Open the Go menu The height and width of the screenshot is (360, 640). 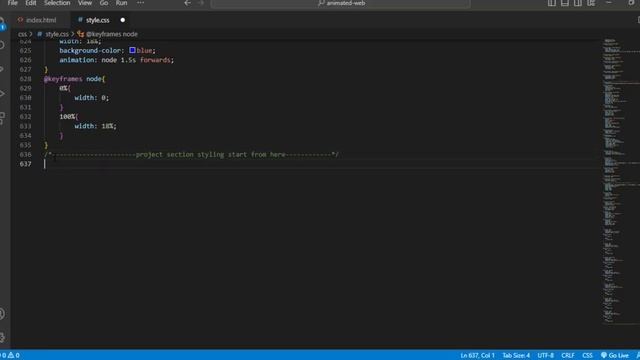point(104,3)
